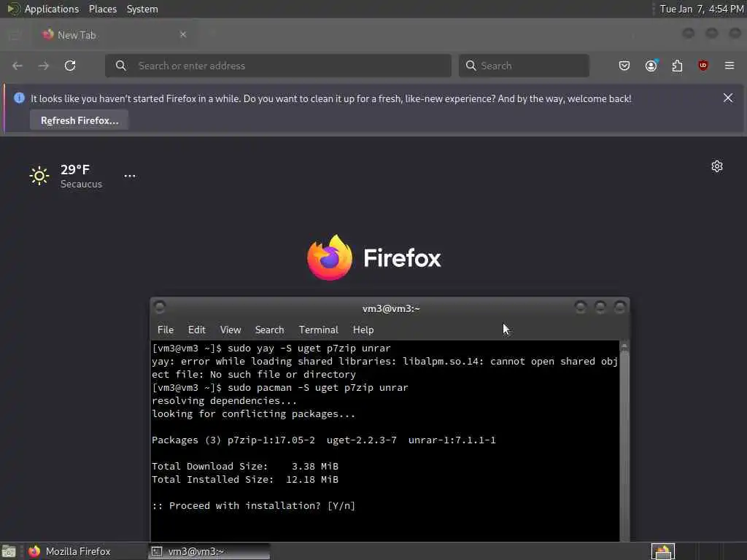Click the Total Installed Size line
The width and height of the screenshot is (747, 560).
coord(245,480)
